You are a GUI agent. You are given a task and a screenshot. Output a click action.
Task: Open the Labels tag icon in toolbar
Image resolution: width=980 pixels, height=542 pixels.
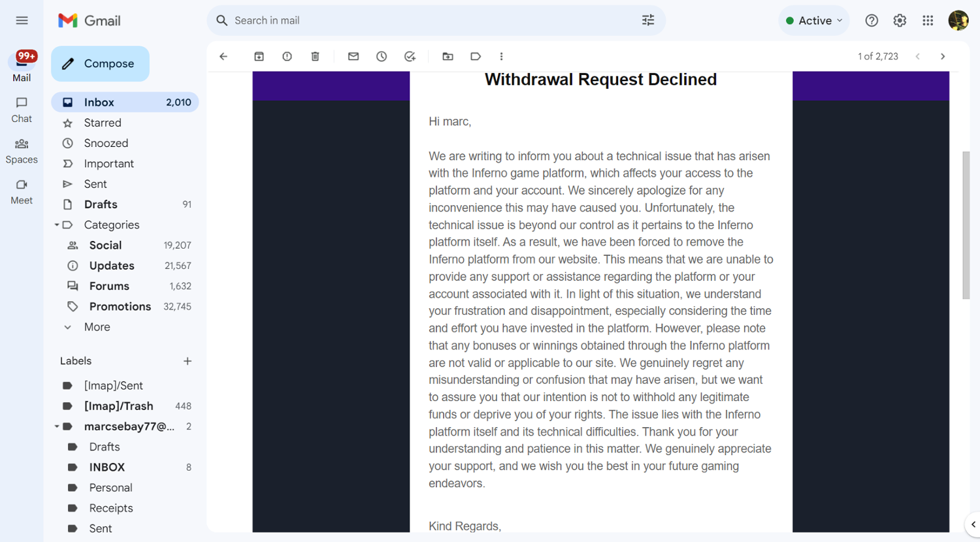[x=476, y=57]
